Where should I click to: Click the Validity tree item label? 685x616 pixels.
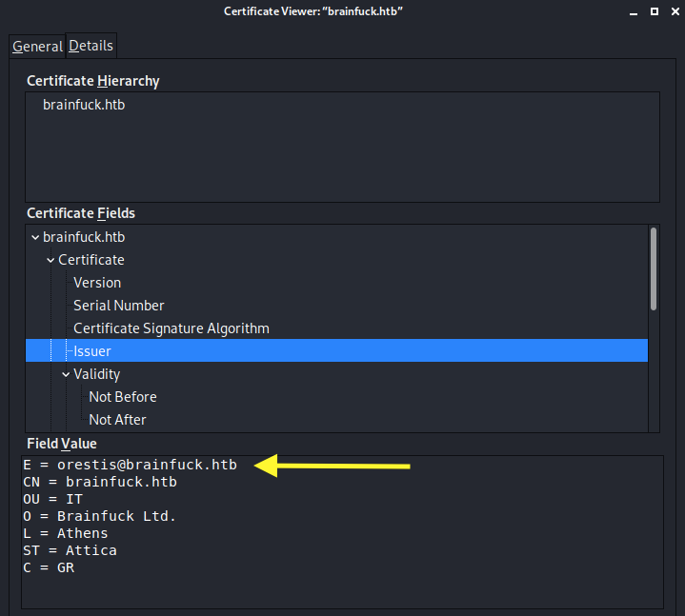click(96, 374)
